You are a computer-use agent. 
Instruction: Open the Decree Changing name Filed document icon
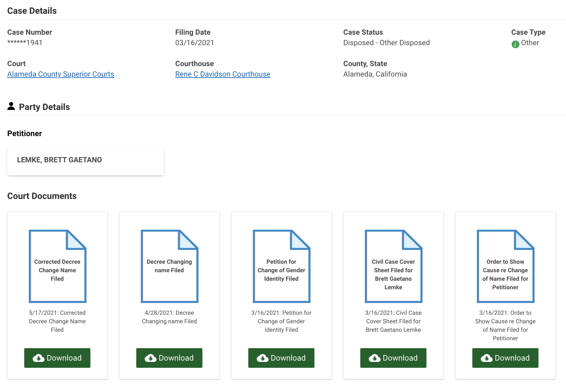[169, 266]
